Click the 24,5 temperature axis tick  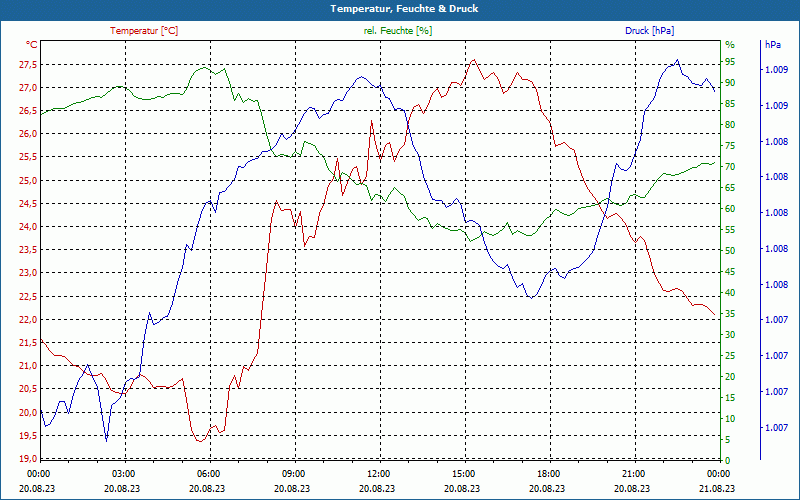[x=28, y=204]
